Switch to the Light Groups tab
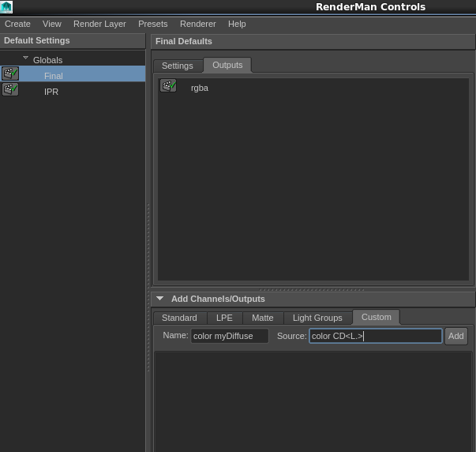This screenshot has width=476, height=452. [x=317, y=318]
